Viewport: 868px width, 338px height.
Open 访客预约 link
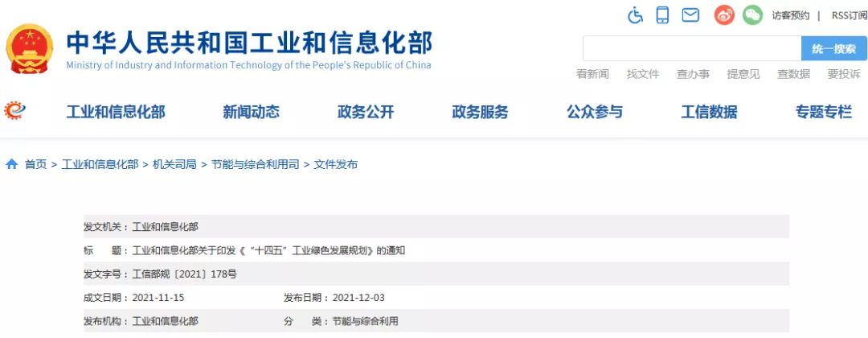pos(791,15)
